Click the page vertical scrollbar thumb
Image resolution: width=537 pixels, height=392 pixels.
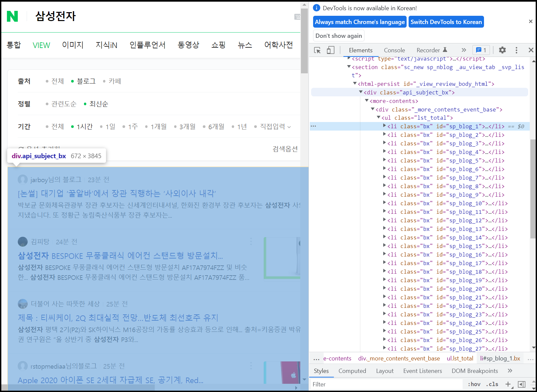point(304,40)
